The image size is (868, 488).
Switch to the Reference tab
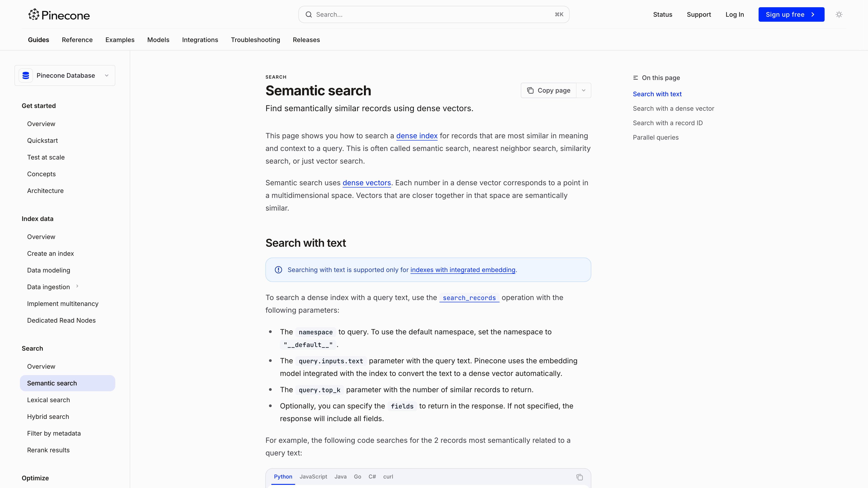77,40
